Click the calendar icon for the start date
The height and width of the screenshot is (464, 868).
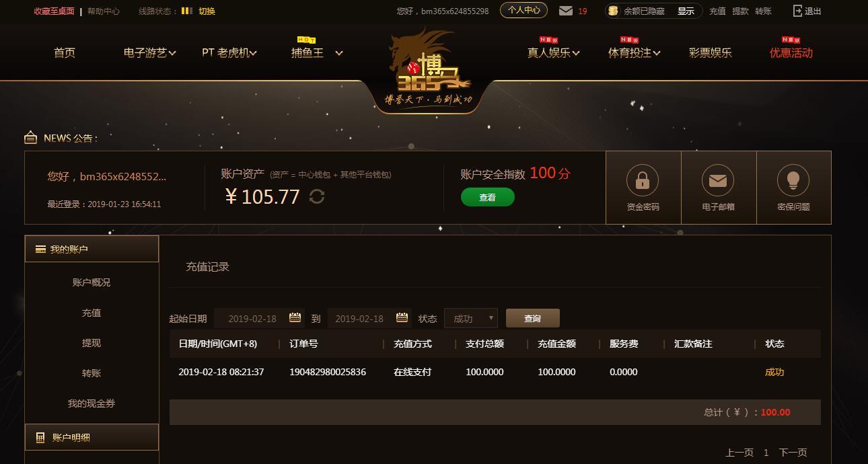point(295,317)
